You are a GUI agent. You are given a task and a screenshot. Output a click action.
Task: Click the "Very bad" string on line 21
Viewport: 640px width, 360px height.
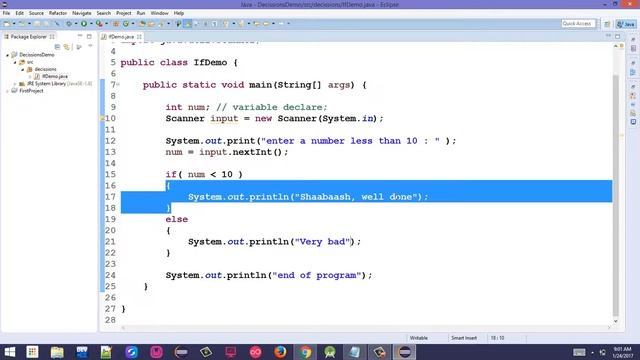322,242
